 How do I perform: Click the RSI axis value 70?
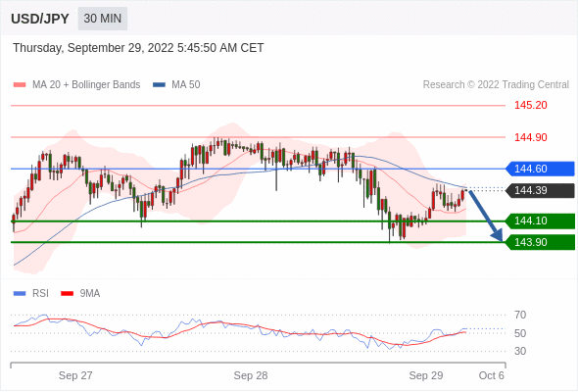(520, 315)
